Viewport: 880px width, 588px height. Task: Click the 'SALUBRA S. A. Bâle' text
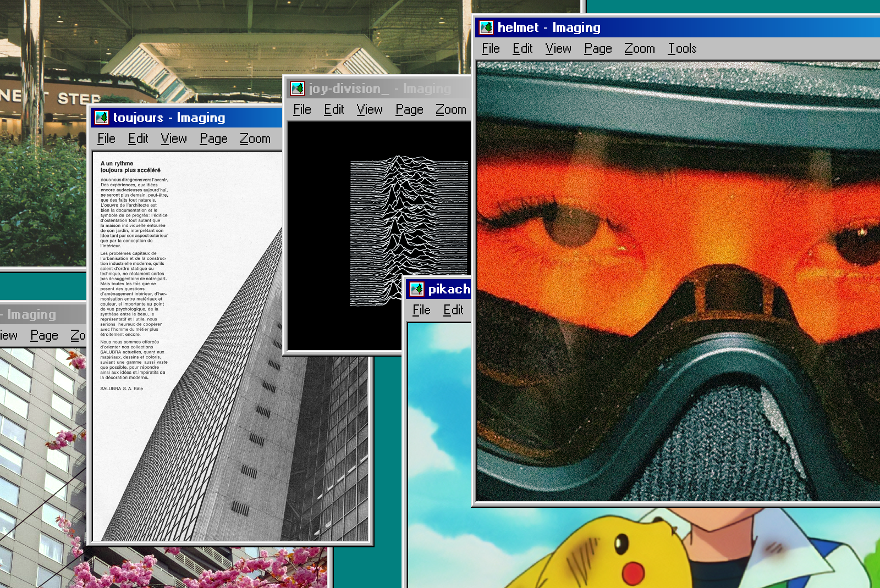click(122, 389)
